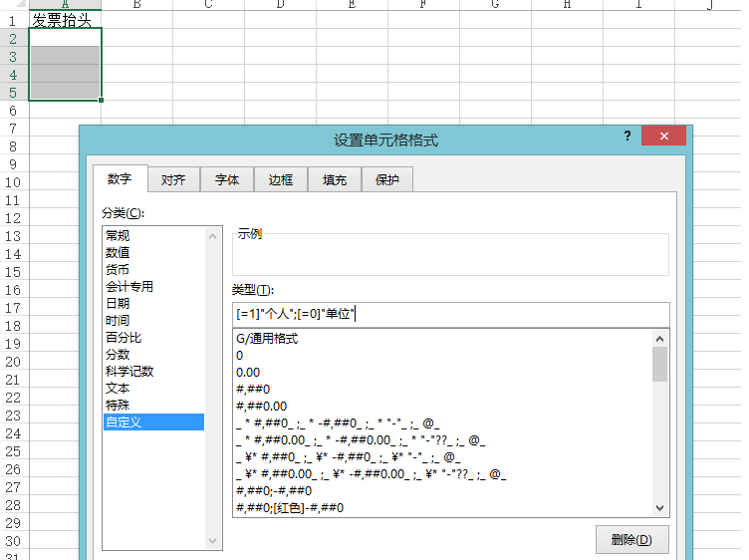Click row header 6
This screenshot has width=749, height=560.
pos(14,111)
